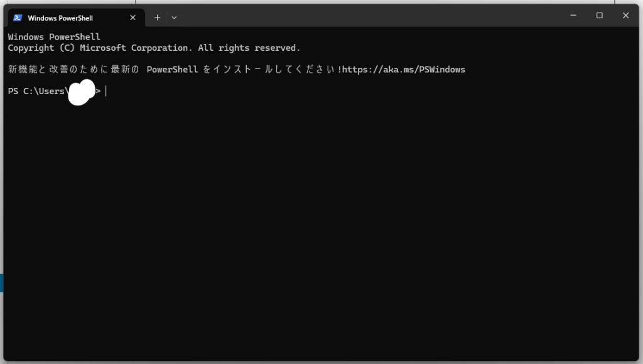Open a new tab with the plus button

point(157,18)
